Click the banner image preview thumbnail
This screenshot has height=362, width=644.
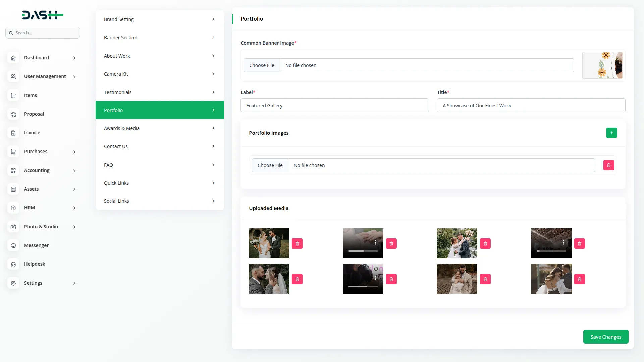coord(602,65)
